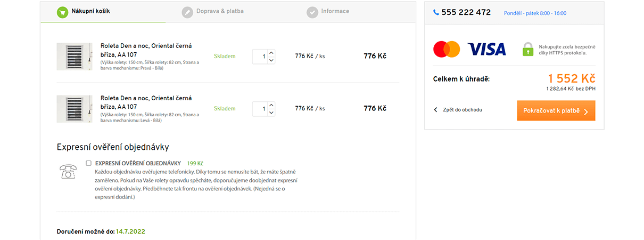Viewport: 644px width, 240px height.
Task: Click the pencil icon for Doprava & platba
Action: [187, 12]
